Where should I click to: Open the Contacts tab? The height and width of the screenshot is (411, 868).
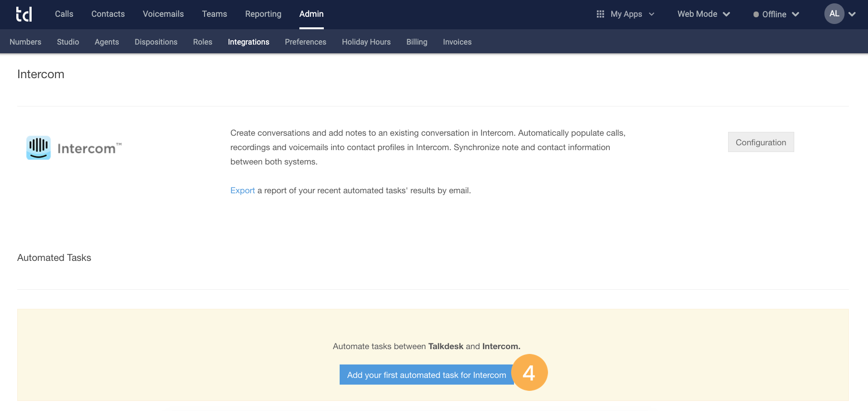tap(108, 14)
